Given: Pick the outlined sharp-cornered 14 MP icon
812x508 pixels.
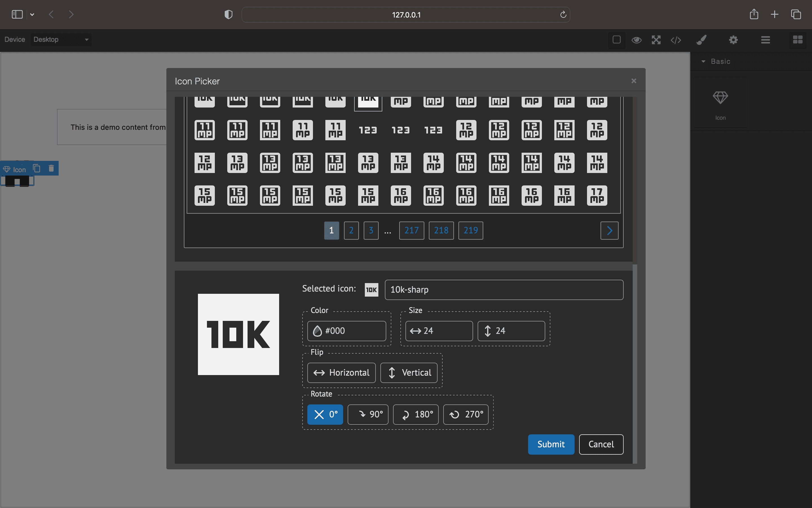Looking at the screenshot, I should tap(531, 163).
